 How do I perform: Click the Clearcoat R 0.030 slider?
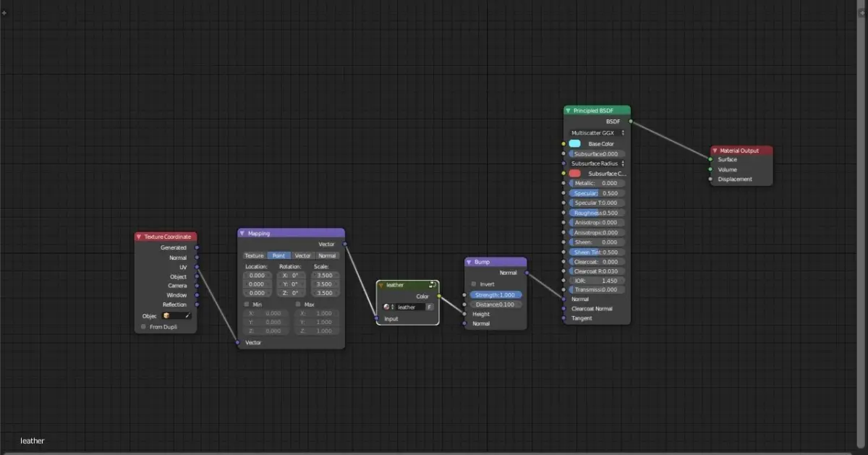coord(597,271)
